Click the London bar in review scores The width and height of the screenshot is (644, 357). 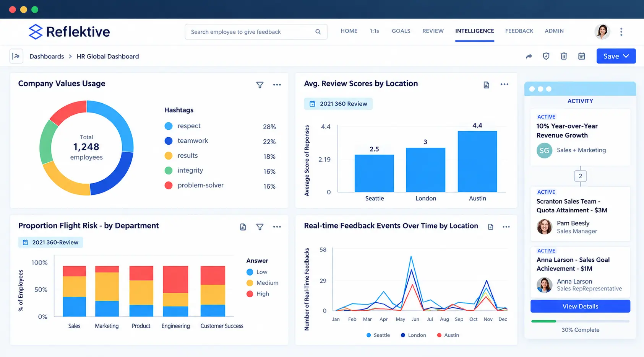(x=425, y=170)
